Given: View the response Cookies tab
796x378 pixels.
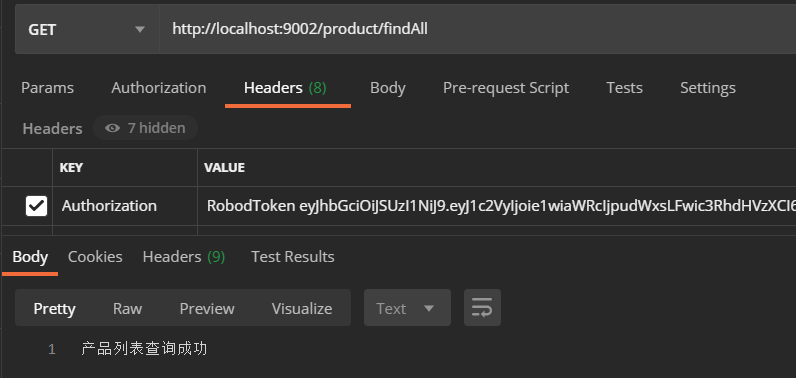Looking at the screenshot, I should coord(95,257).
